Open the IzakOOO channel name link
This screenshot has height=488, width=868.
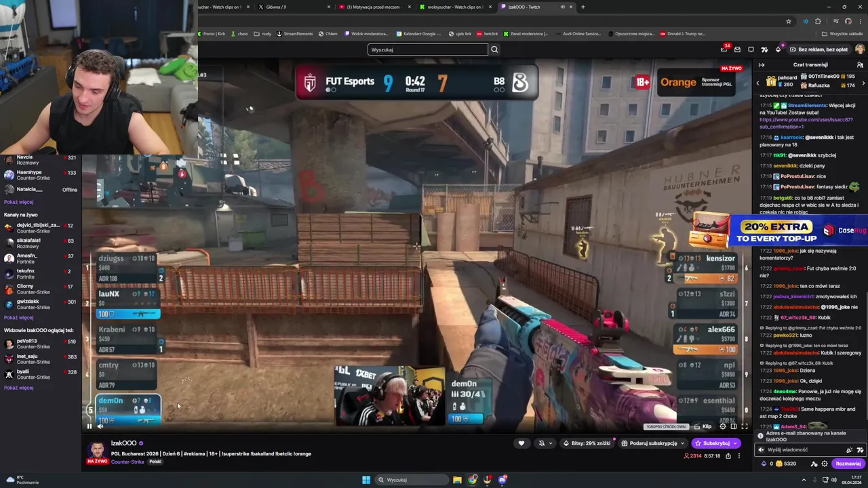point(123,443)
